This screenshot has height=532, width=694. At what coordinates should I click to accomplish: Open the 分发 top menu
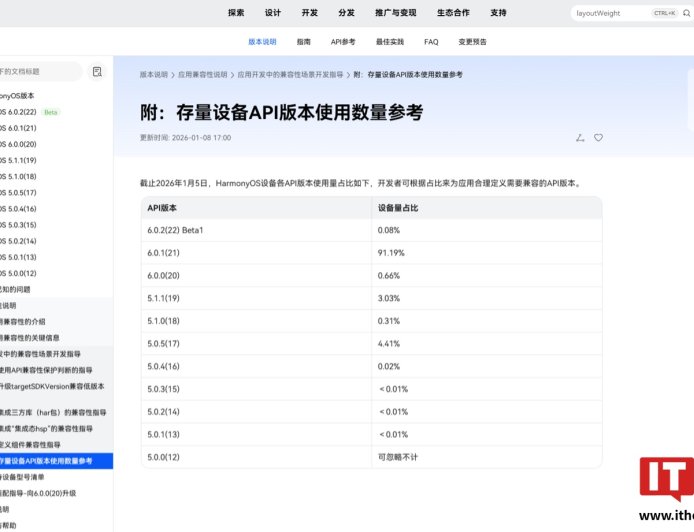point(346,13)
